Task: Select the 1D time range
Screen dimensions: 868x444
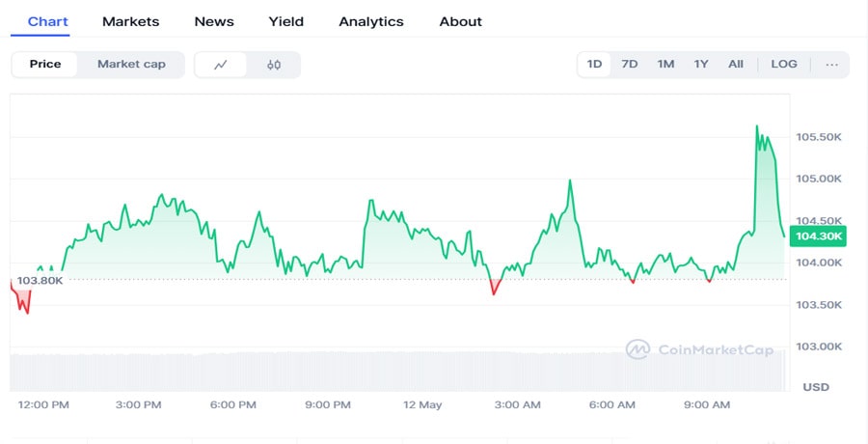Action: (595, 65)
